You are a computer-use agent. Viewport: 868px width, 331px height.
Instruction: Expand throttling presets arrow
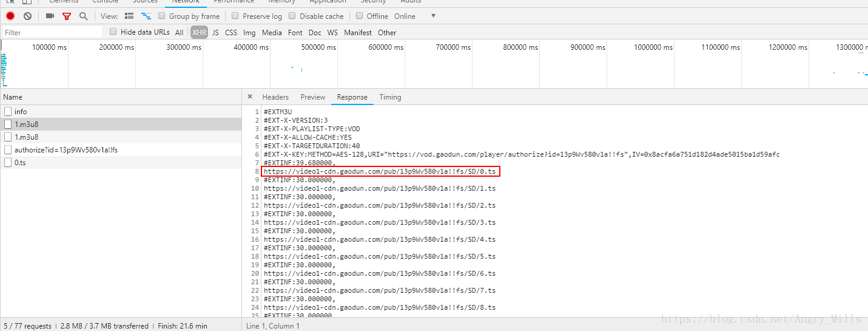coord(433,16)
